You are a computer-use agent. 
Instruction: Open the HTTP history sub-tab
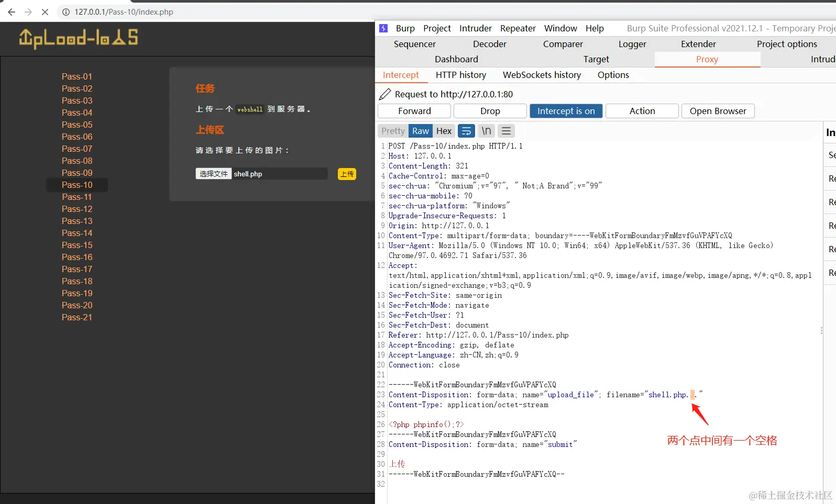click(x=461, y=75)
